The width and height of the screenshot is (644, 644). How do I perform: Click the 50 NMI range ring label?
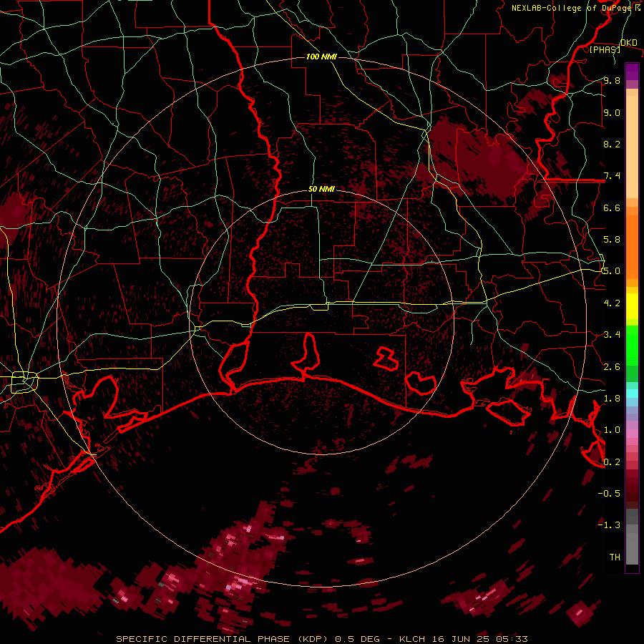pos(321,189)
